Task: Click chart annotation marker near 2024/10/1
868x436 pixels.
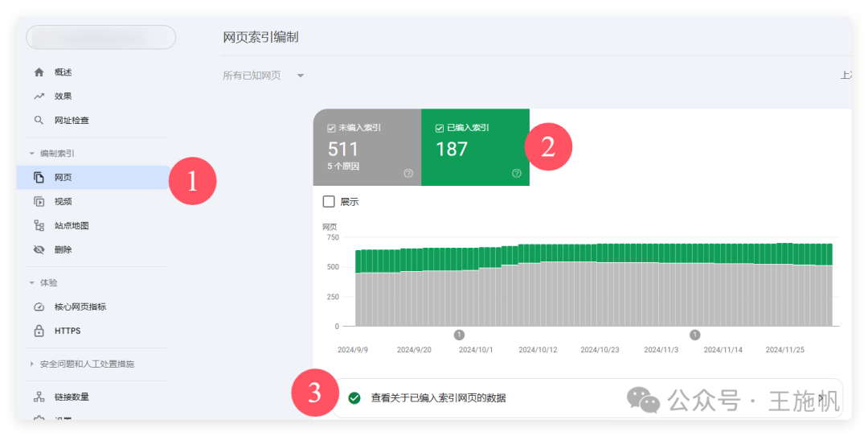Action: 459,335
